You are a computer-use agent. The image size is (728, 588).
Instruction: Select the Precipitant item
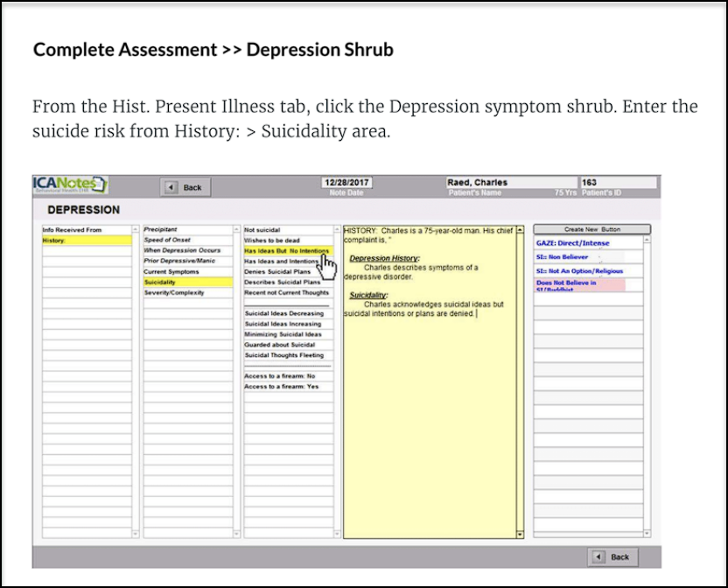pos(188,229)
